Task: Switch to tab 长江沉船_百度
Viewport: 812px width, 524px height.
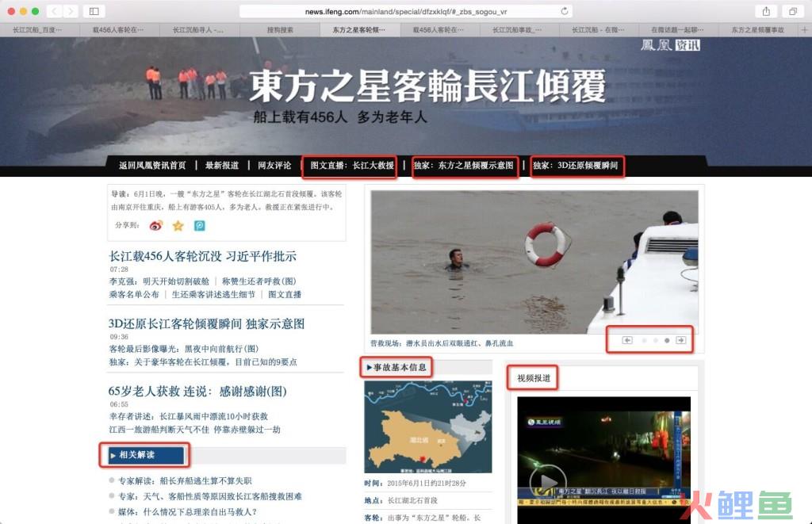Action: point(36,30)
